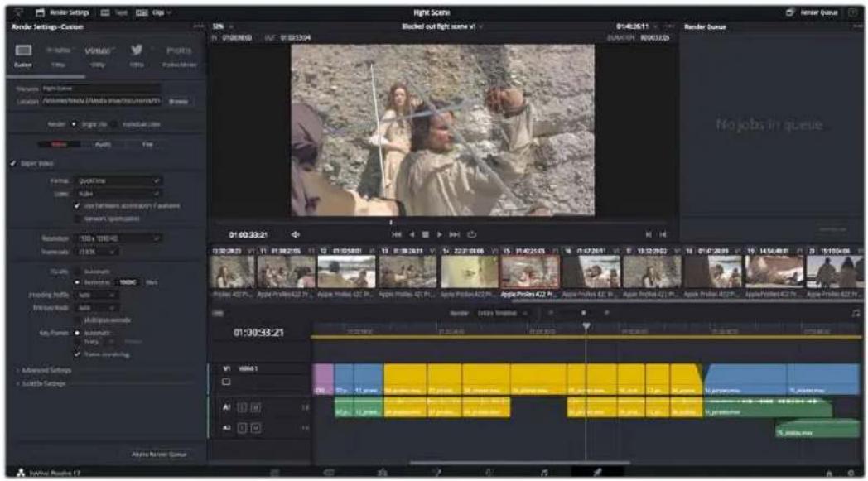Open the Codec dropdown
The image size is (868, 481).
pos(118,194)
